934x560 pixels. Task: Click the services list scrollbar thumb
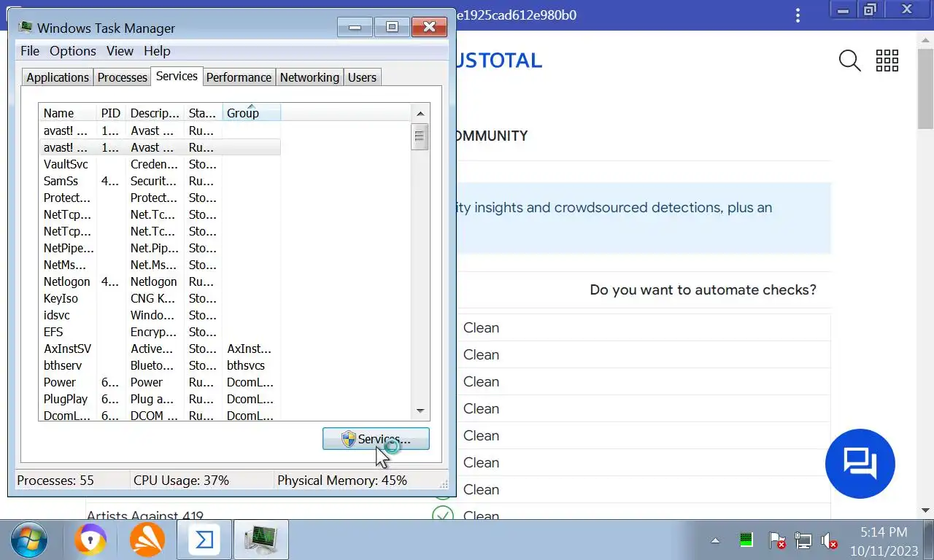tap(420, 137)
